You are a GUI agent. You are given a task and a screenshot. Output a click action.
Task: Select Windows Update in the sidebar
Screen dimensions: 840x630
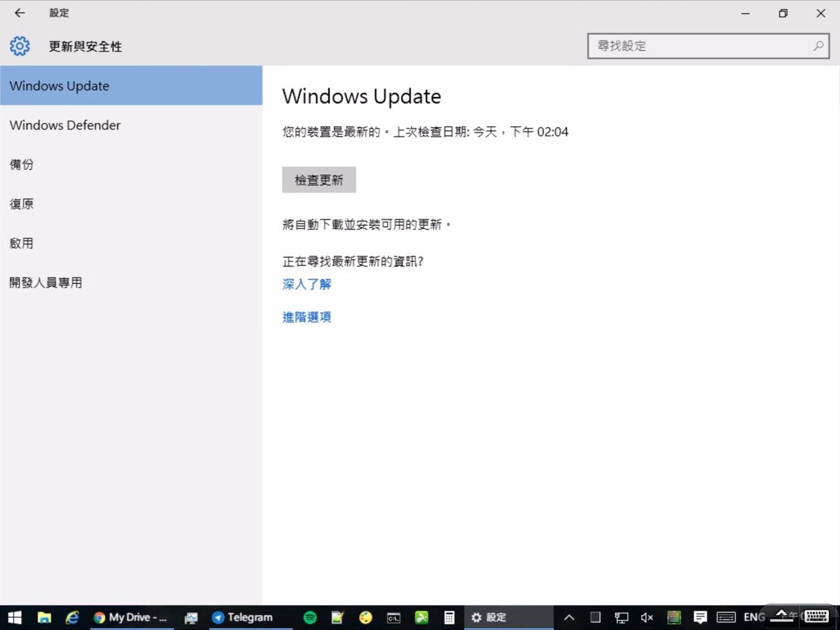(x=131, y=85)
